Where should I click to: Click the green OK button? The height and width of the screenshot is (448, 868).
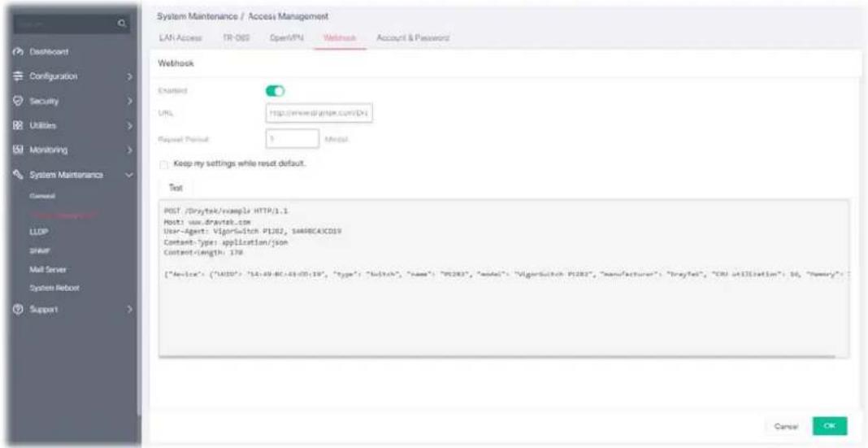(x=829, y=426)
